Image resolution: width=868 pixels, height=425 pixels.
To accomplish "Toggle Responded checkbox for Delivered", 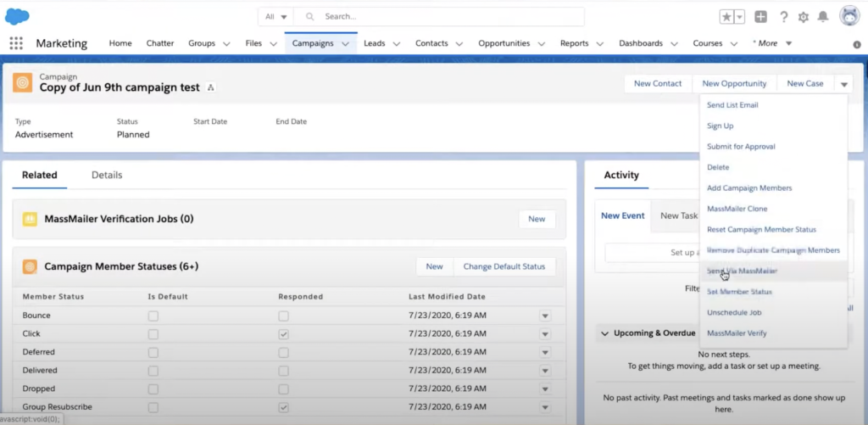I will pos(283,371).
